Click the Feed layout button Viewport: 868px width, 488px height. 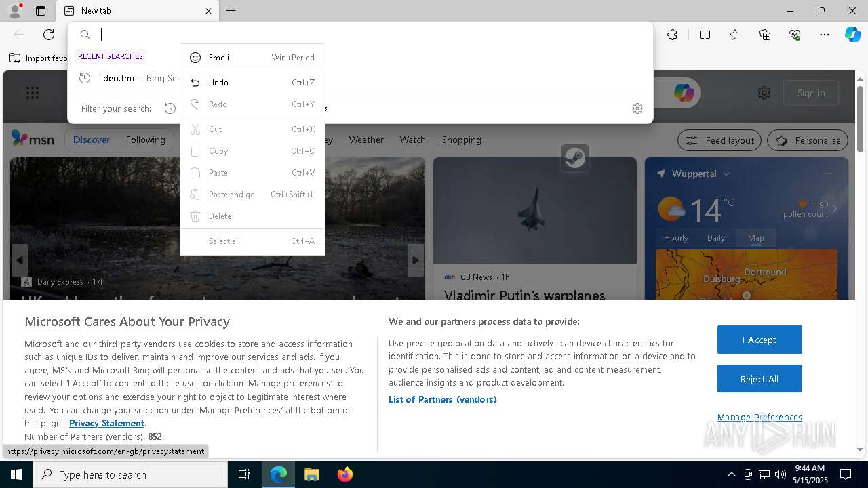coord(719,140)
